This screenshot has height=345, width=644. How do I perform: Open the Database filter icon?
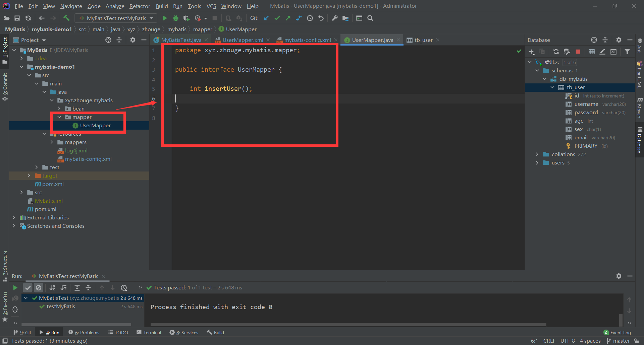click(627, 52)
